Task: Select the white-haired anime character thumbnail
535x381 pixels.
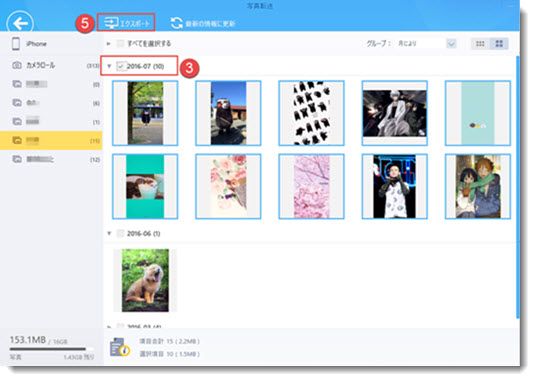Action: [x=395, y=113]
